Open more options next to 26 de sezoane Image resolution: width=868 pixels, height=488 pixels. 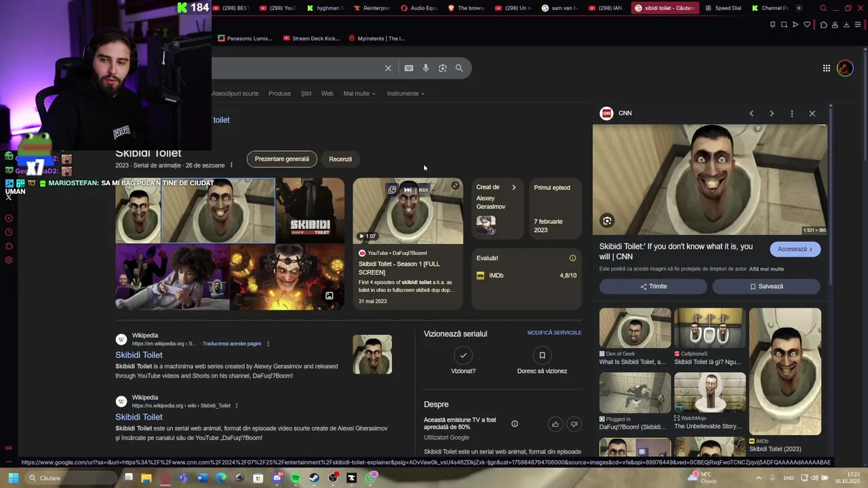tap(231, 165)
